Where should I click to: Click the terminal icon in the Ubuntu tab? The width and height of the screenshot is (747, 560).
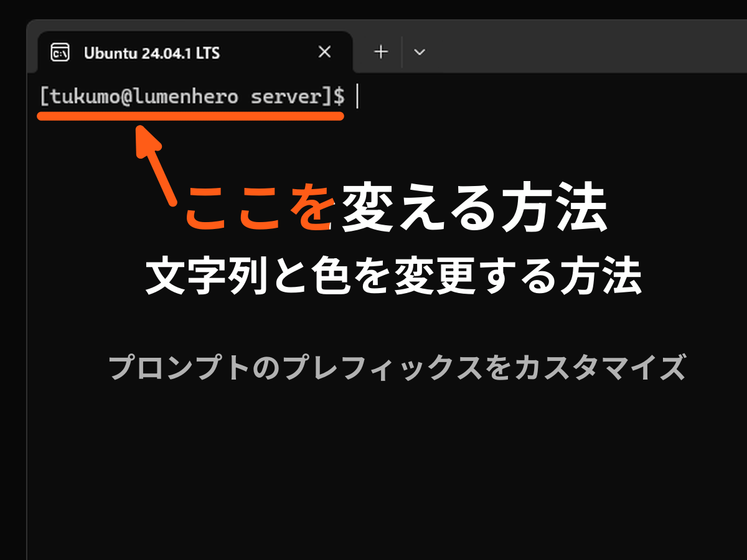(x=60, y=52)
